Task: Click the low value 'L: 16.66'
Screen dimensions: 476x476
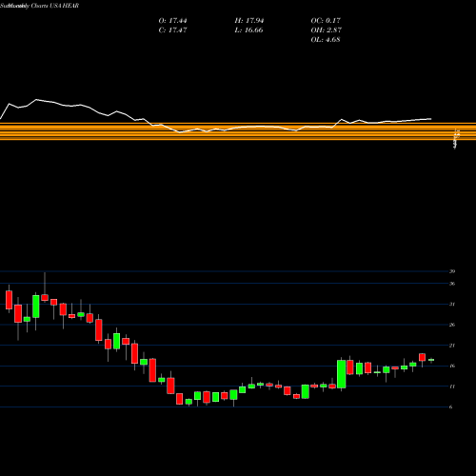Action: (248, 30)
